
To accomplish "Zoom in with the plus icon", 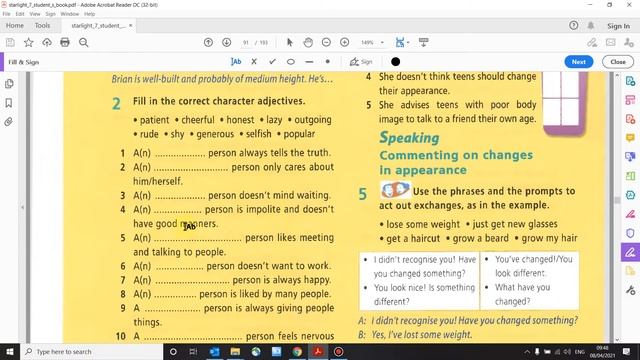I will (344, 42).
